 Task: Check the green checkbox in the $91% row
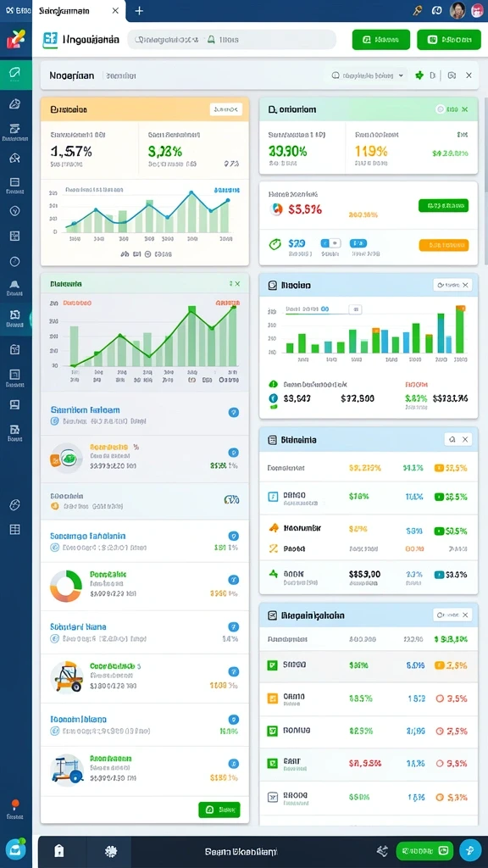(272, 665)
